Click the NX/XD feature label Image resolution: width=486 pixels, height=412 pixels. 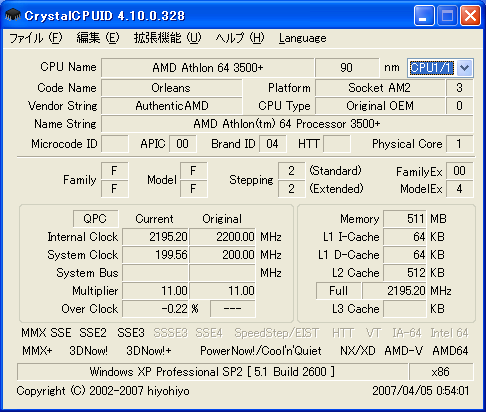(x=358, y=351)
